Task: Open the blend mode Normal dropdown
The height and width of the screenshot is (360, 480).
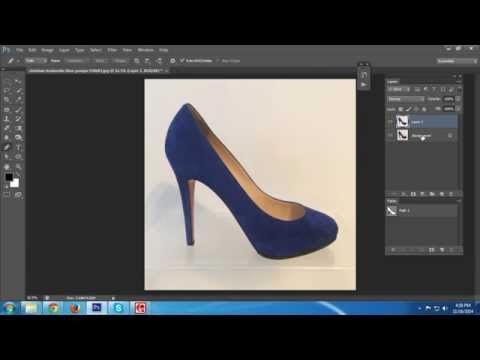Action: point(406,99)
